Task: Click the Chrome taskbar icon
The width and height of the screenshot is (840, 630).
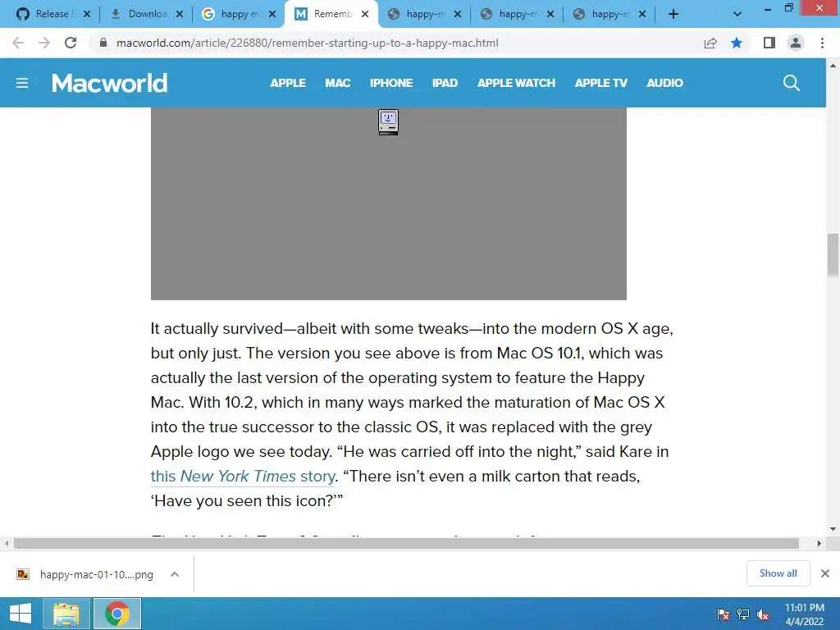Action: tap(117, 614)
